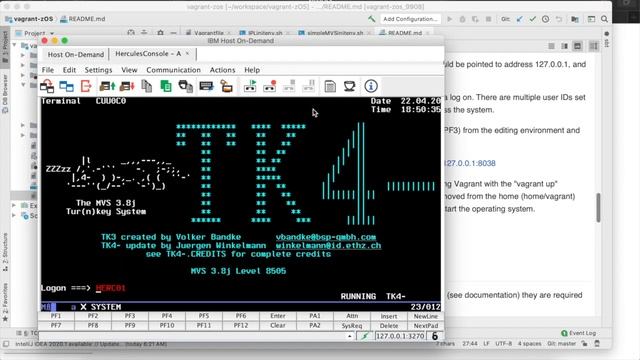Click the grayed Stop Macro toolbar icon

(289, 86)
